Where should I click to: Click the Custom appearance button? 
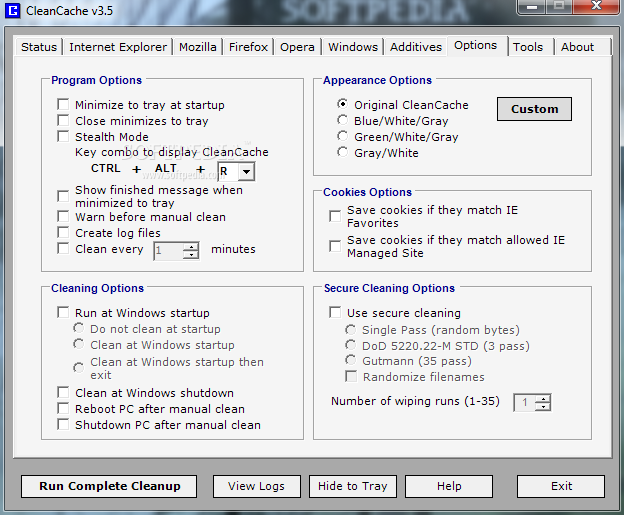[x=534, y=109]
